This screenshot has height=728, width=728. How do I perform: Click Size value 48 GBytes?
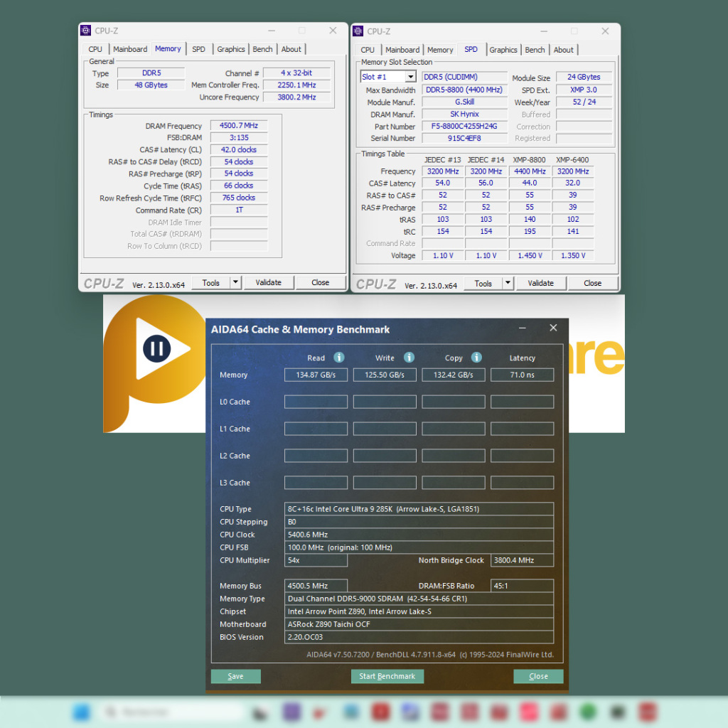point(151,85)
